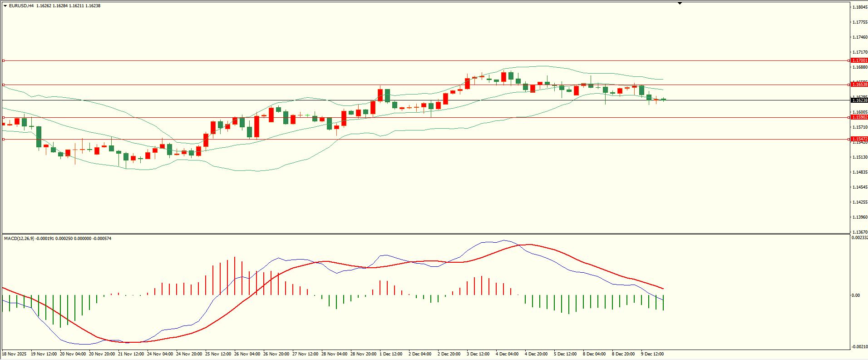Select left handle of 1.15472 horizontal line
This screenshot has width=868, height=360.
pyautogui.click(x=4, y=139)
